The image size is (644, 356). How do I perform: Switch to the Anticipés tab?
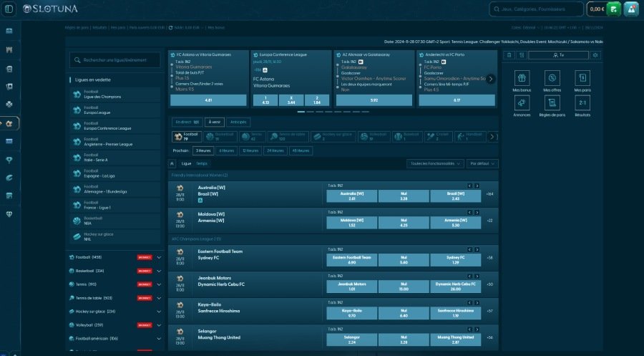238,122
